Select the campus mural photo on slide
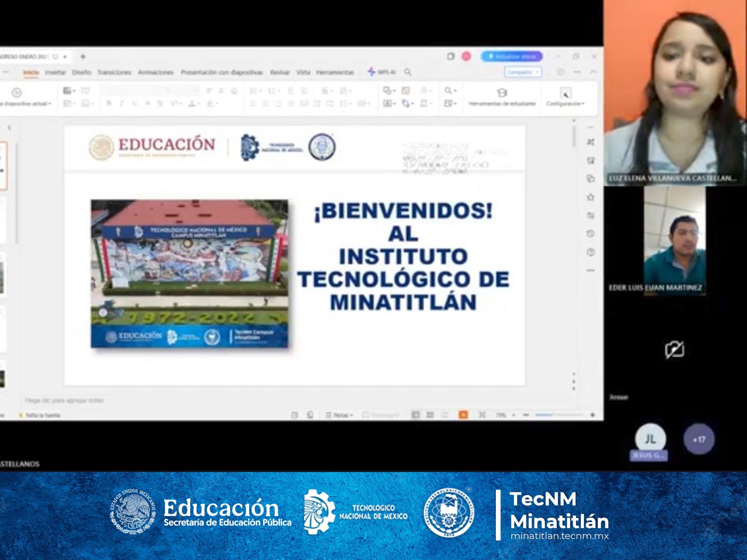Image resolution: width=747 pixels, height=560 pixels. 190,273
